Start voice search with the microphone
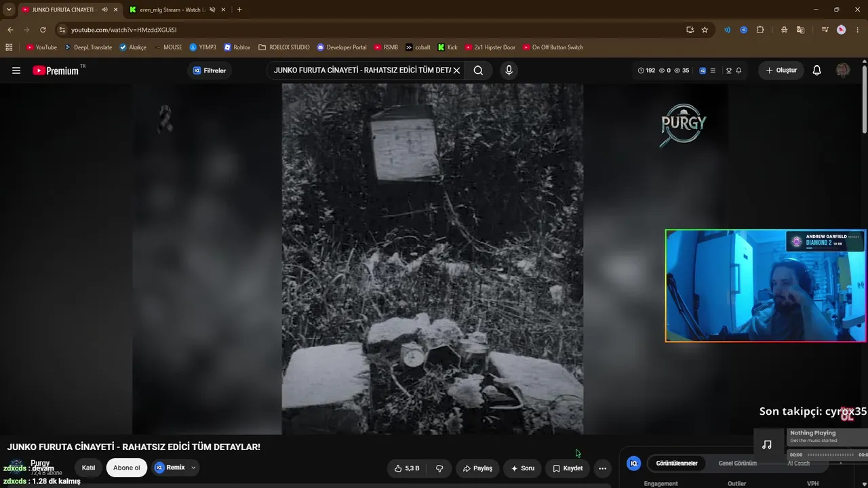The height and width of the screenshot is (488, 868). coord(509,70)
